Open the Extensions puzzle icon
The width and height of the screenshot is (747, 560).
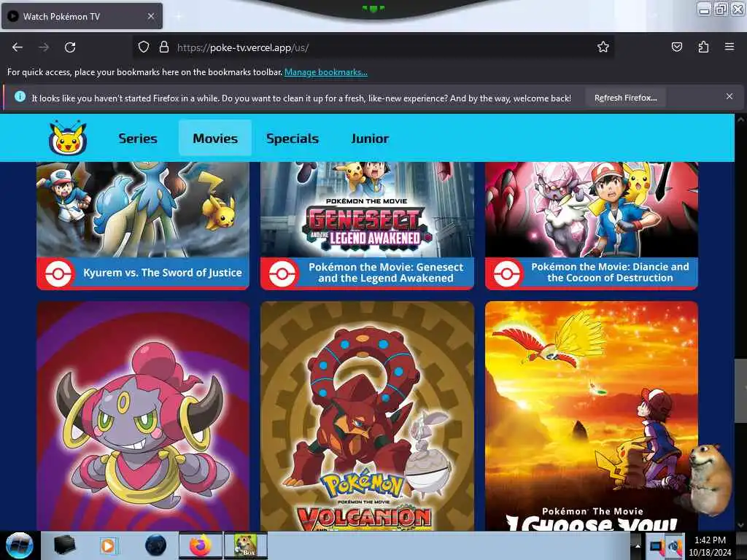coord(703,47)
